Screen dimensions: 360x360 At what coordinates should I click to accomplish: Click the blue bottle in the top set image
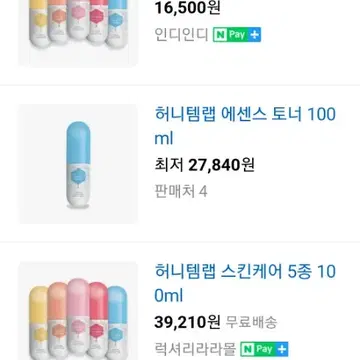[117, 23]
